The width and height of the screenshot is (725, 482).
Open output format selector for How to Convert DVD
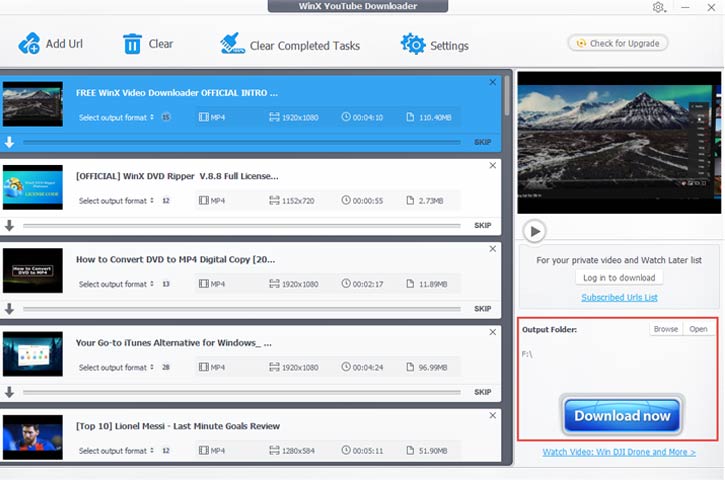(117, 284)
